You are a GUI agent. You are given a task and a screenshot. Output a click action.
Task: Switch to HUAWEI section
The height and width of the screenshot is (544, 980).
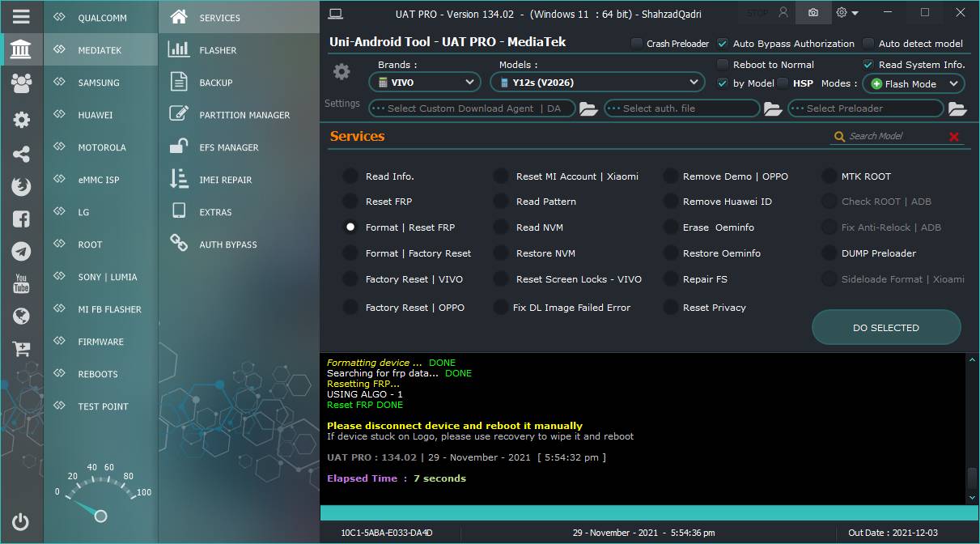(x=101, y=115)
